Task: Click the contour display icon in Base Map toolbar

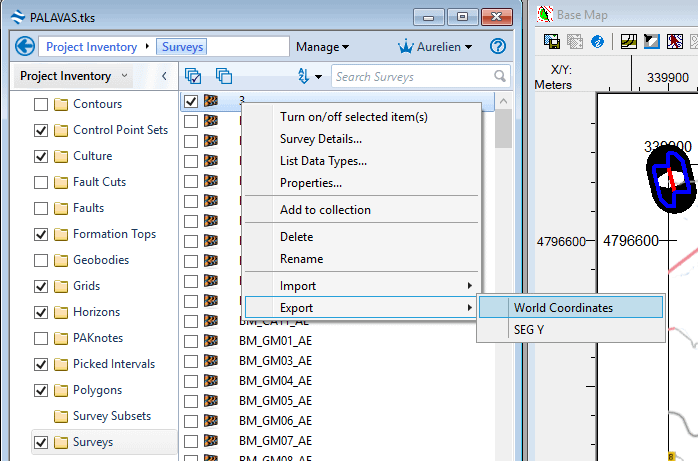Action: click(629, 42)
